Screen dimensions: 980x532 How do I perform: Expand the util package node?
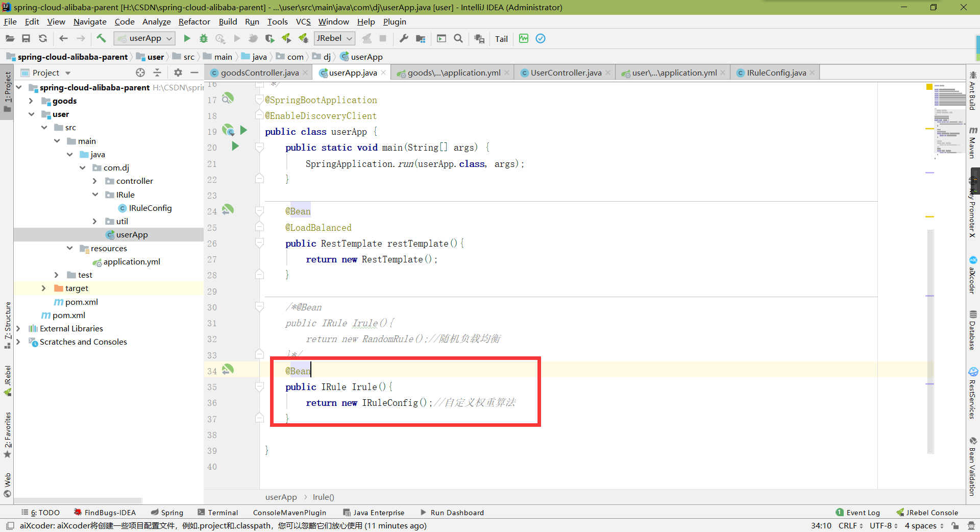point(94,221)
